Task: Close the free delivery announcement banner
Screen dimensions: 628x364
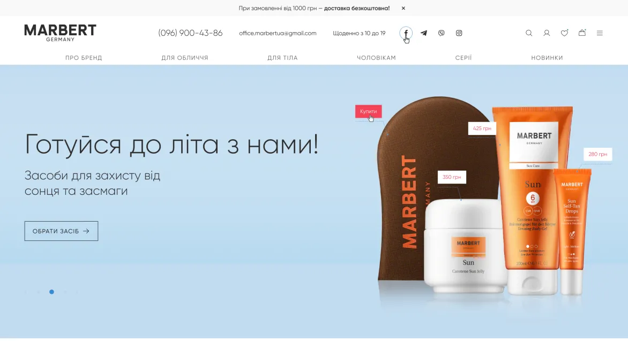Action: 403,8
